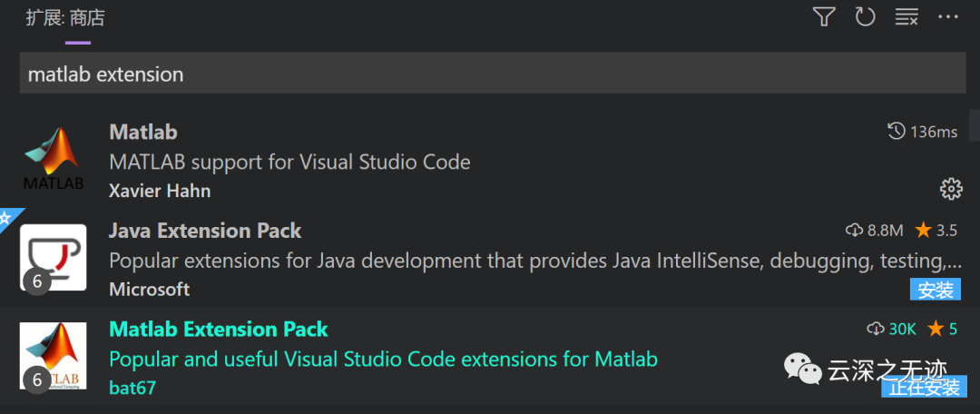Open the Matlab extension manage gear
This screenshot has width=980, height=414.
click(x=951, y=189)
